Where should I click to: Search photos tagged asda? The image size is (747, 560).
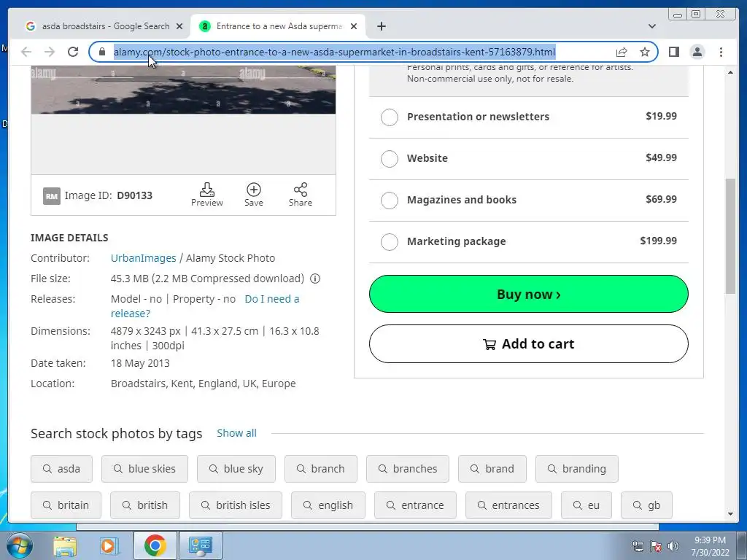tap(61, 469)
